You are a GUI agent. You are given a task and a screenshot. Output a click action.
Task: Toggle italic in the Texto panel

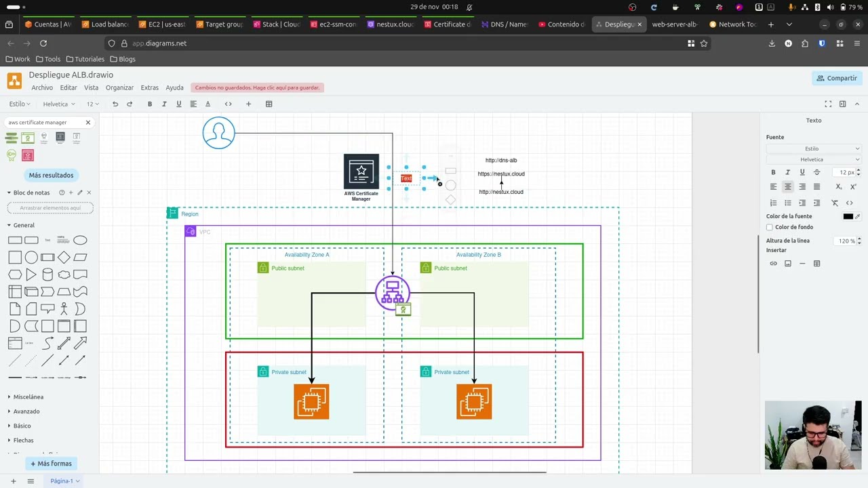(x=787, y=172)
